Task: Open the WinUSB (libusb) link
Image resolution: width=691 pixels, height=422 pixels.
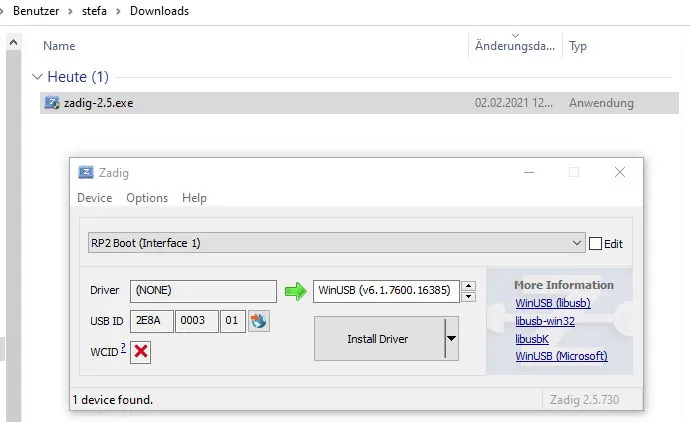Action: [554, 302]
